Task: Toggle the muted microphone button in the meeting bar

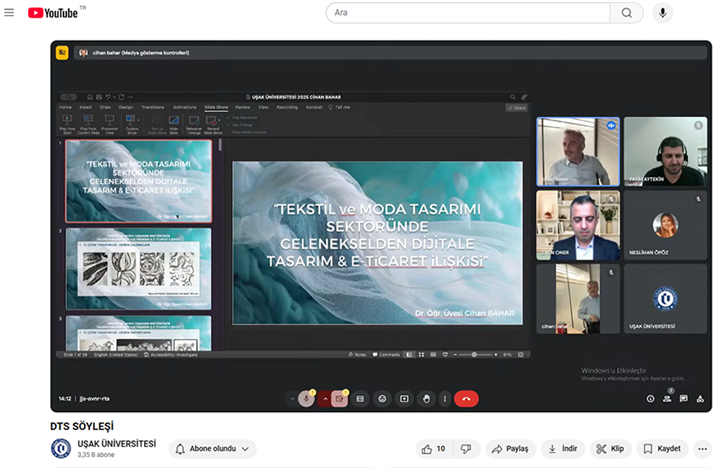Action: pos(306,398)
